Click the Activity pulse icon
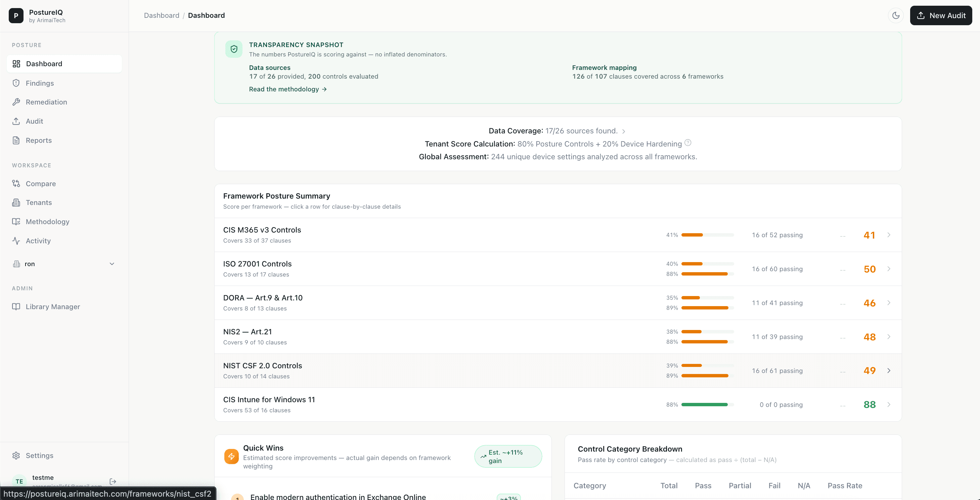 pyautogui.click(x=16, y=241)
